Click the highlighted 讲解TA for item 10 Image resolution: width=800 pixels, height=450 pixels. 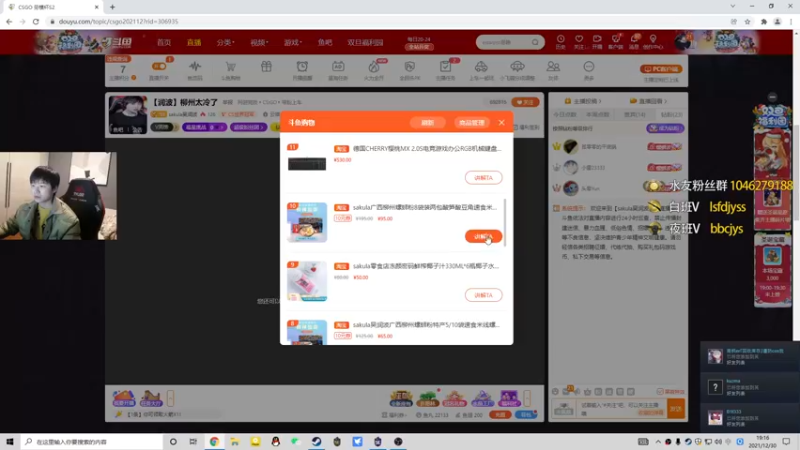(x=483, y=236)
